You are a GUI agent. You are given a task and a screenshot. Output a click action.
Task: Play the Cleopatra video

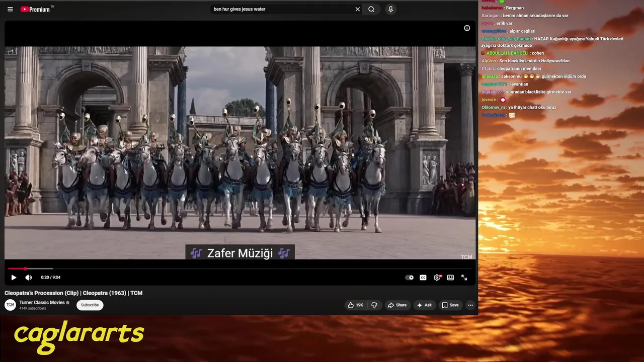pyautogui.click(x=14, y=278)
